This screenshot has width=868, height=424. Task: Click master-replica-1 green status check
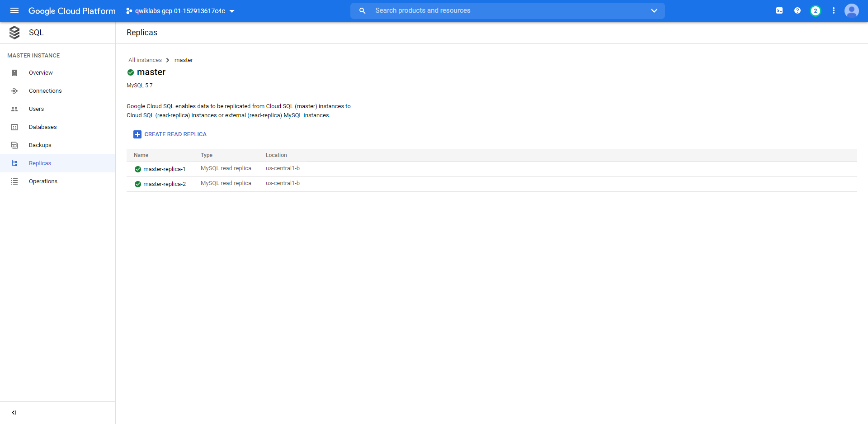pos(138,169)
